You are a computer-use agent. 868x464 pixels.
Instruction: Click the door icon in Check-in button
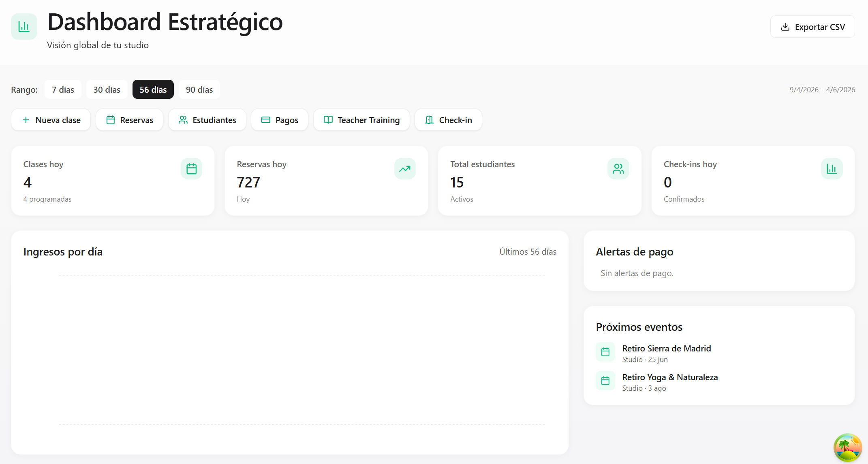(x=430, y=120)
